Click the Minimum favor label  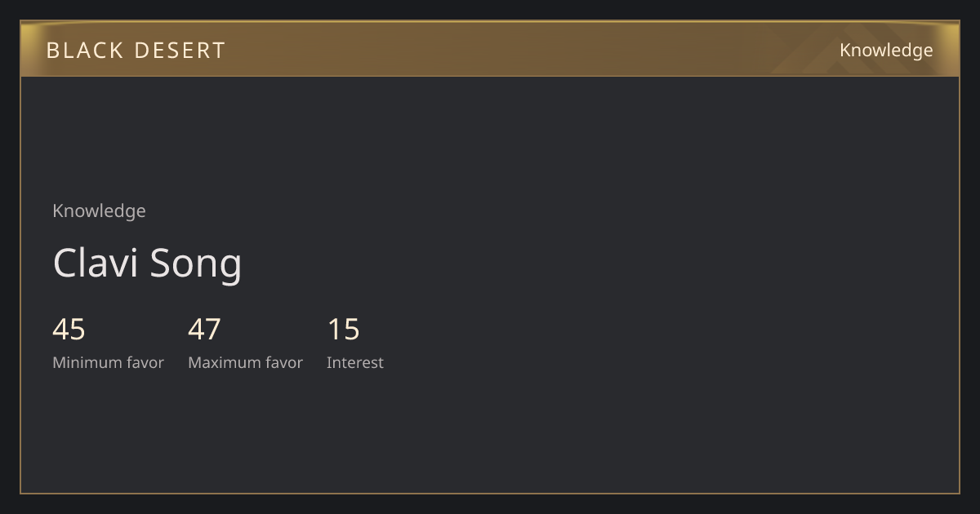pos(108,362)
